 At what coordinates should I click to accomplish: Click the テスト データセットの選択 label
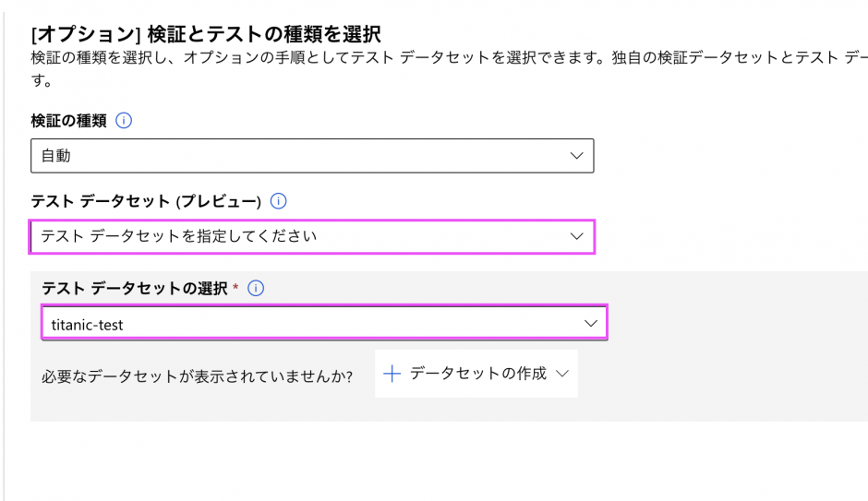point(134,289)
